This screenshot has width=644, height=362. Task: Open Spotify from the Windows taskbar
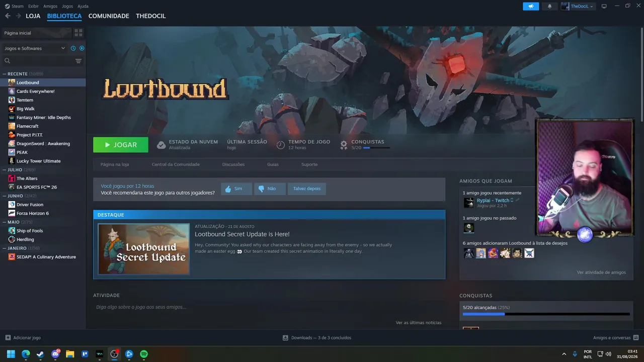pyautogui.click(x=144, y=354)
